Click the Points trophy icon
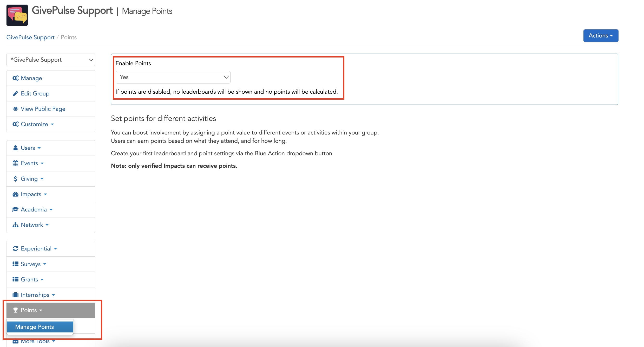The image size is (644, 347). coord(16,310)
